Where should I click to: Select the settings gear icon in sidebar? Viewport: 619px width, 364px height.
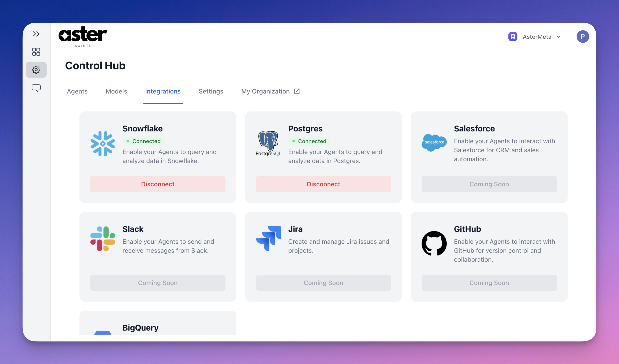[36, 70]
